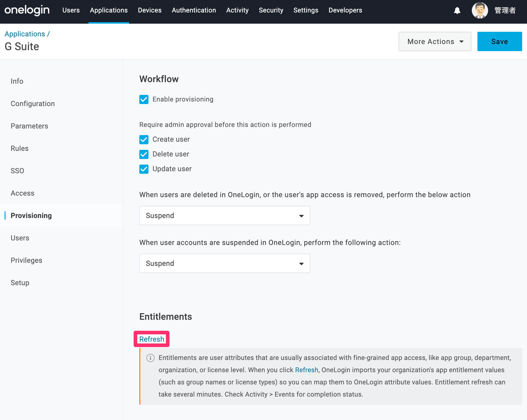Select the SSO sidebar tab

pos(17,171)
